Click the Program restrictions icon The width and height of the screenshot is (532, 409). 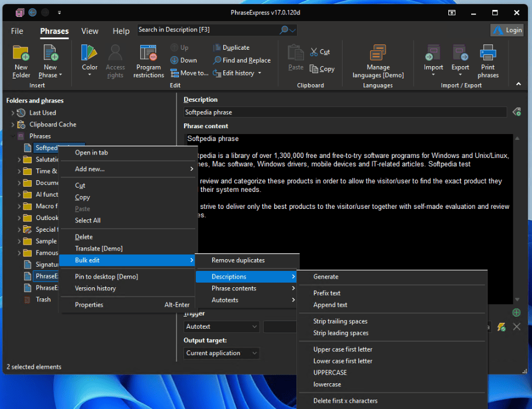(148, 61)
